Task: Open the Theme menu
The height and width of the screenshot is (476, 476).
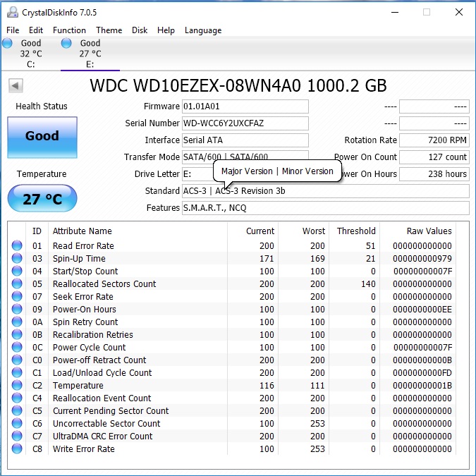Action: tap(109, 30)
